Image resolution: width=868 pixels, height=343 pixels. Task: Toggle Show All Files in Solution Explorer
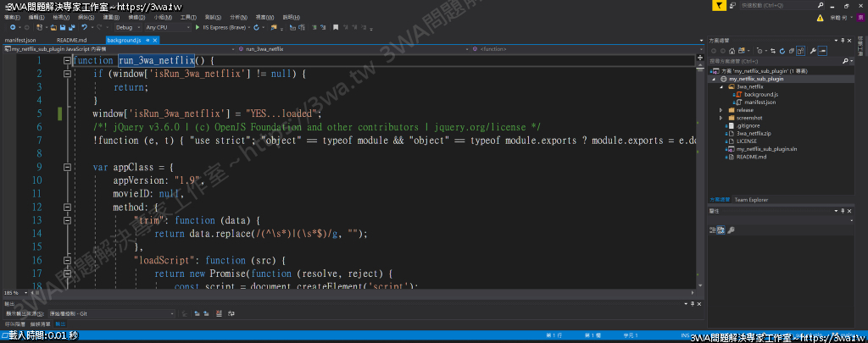801,51
